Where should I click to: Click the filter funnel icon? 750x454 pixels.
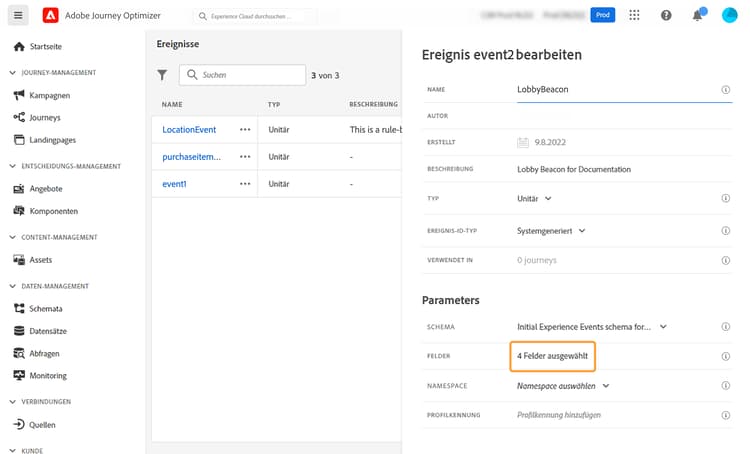pos(163,75)
